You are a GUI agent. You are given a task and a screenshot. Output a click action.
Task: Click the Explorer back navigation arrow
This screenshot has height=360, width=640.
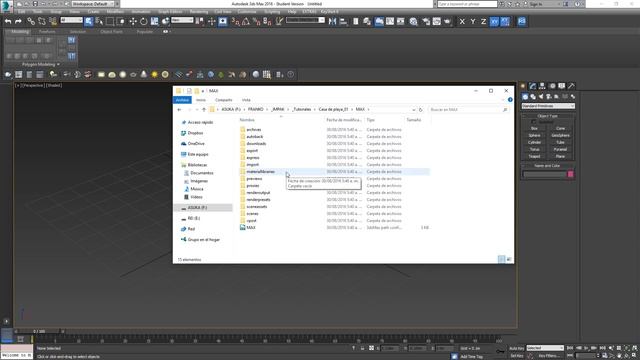point(179,110)
